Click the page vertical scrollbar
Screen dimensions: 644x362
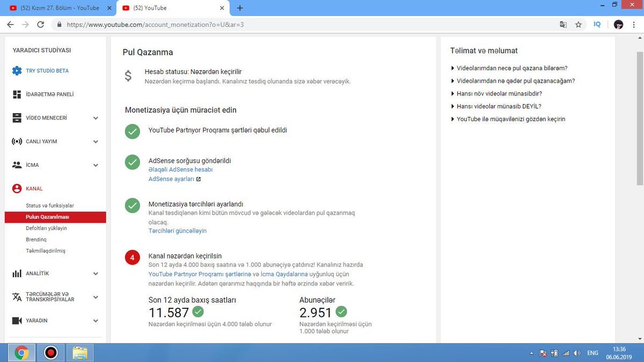point(639,118)
